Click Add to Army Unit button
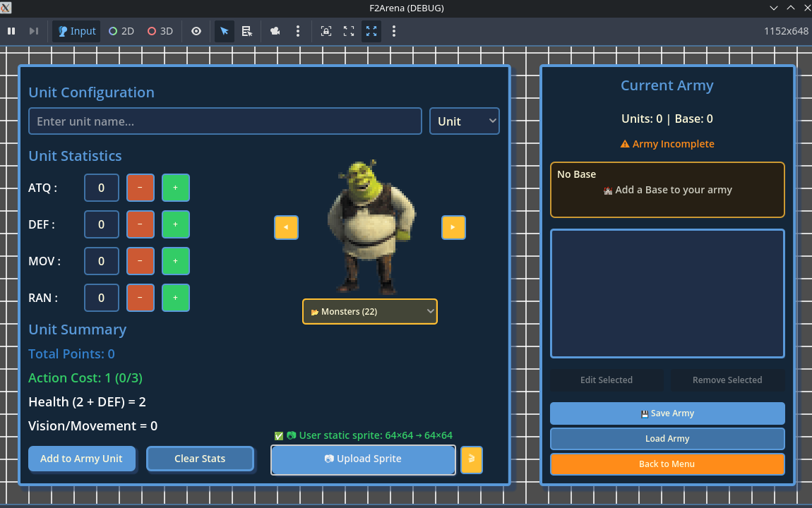The width and height of the screenshot is (812, 508). click(x=82, y=459)
